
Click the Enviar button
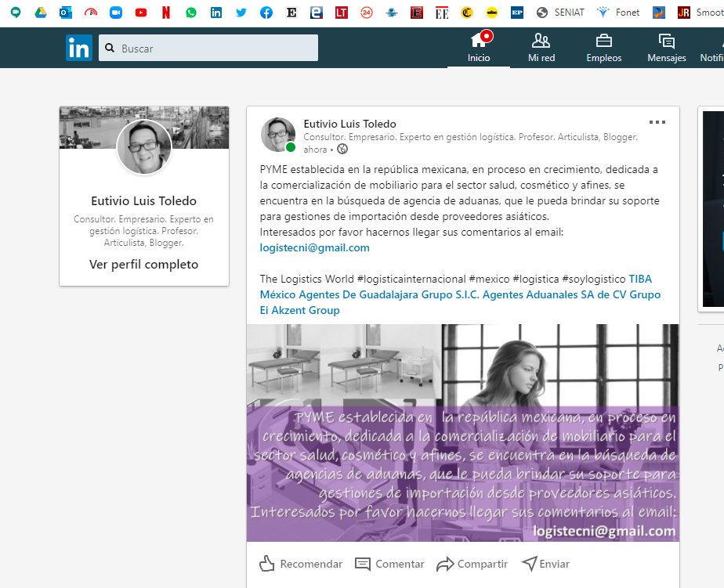tap(545, 564)
